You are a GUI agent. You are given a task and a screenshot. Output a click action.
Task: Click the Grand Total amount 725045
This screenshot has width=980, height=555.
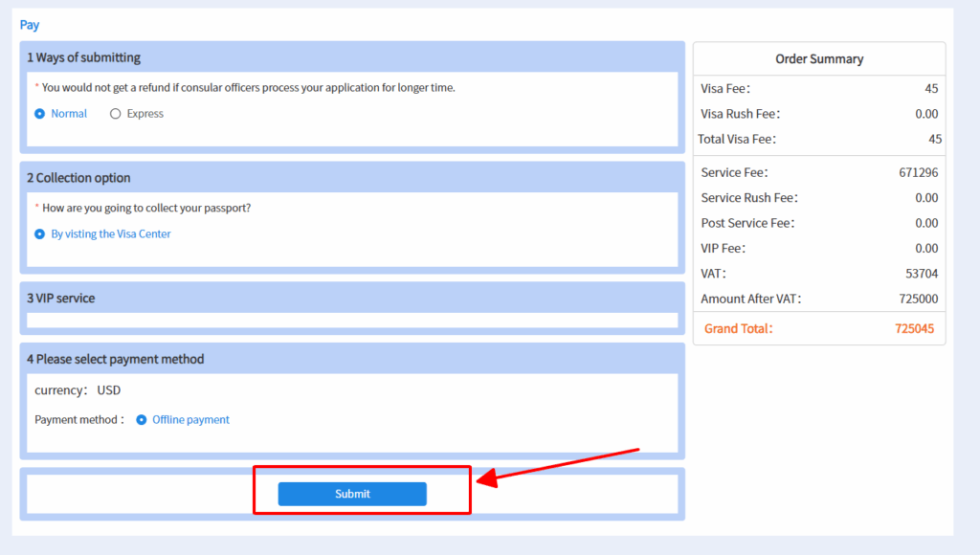pyautogui.click(x=914, y=328)
